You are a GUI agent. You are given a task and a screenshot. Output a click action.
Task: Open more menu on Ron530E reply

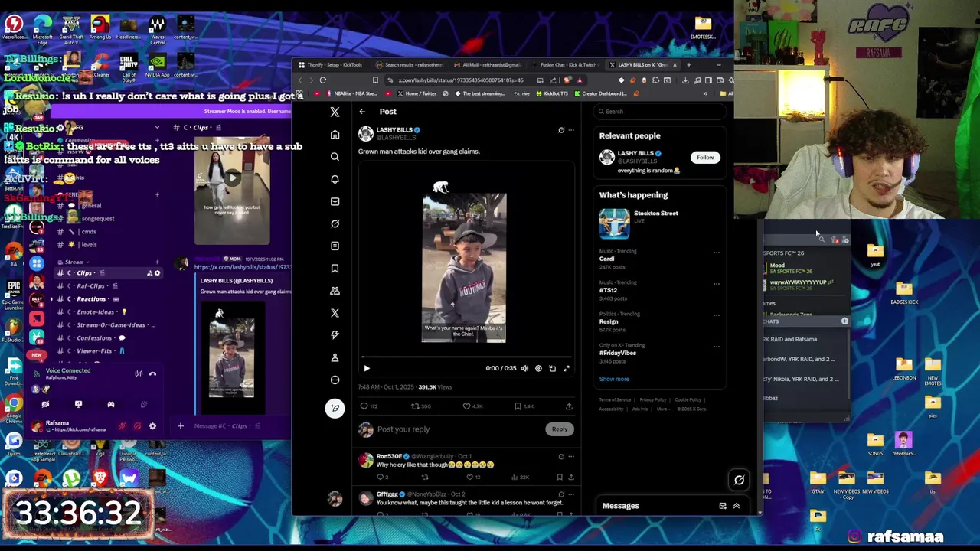571,457
